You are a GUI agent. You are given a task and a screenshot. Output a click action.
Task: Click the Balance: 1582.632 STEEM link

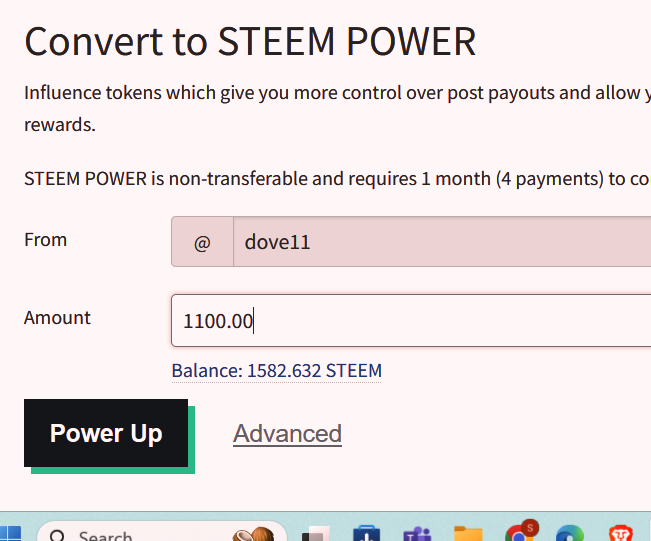click(276, 371)
